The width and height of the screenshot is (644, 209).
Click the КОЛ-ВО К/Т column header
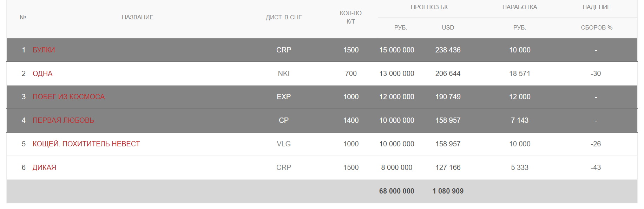(x=350, y=17)
